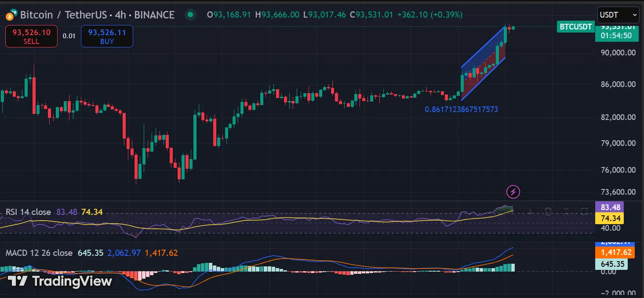Delete RSI pane with trash icon

point(548,211)
